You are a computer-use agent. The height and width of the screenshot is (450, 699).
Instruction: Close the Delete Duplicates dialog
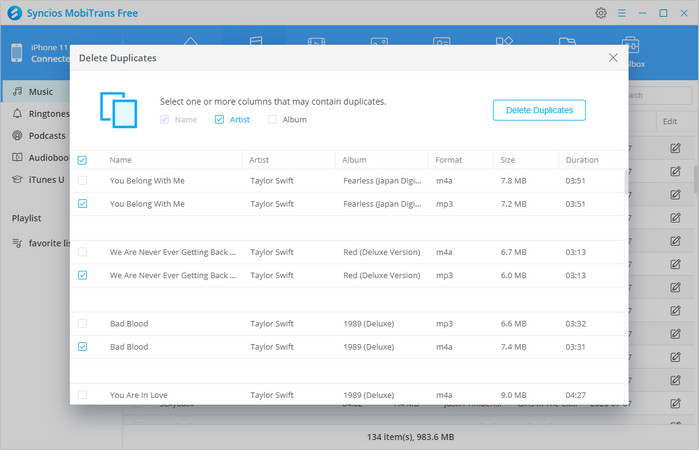tap(613, 58)
